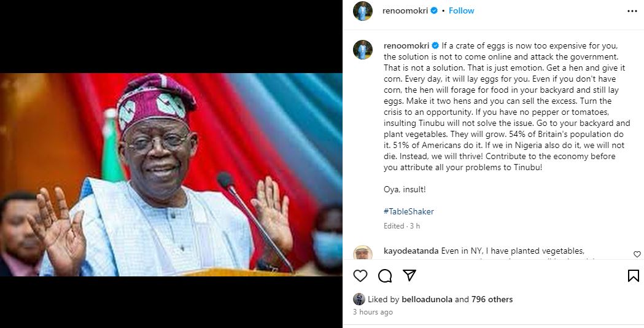The height and width of the screenshot is (328, 644).
Task: Like kayodeatanda's comment with the small heart
Action: click(637, 254)
